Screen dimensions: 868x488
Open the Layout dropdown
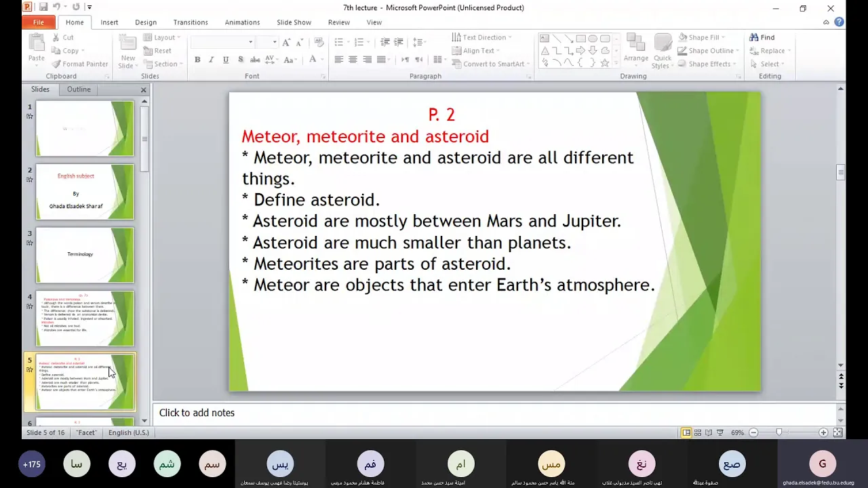click(x=162, y=37)
